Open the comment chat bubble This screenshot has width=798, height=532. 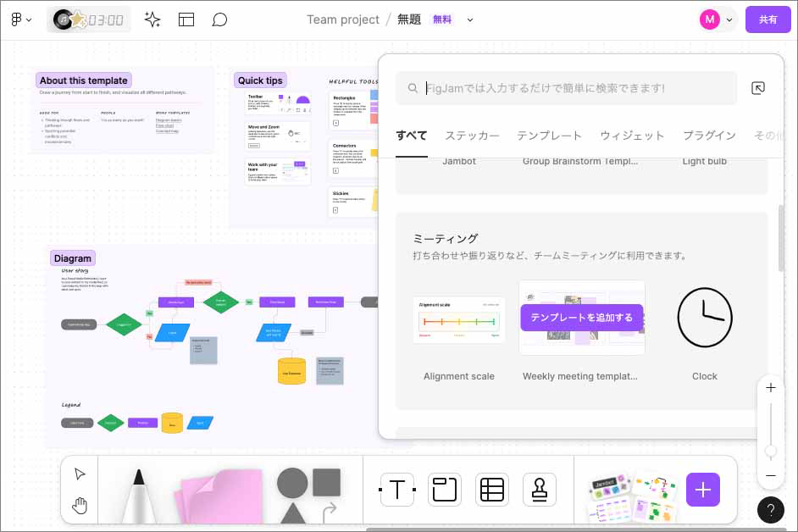tap(219, 19)
